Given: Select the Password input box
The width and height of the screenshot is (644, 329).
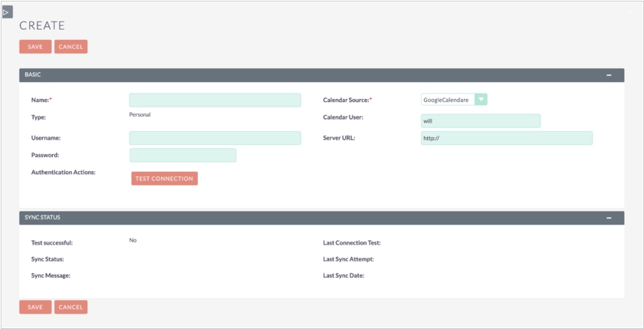Looking at the screenshot, I should [x=182, y=155].
